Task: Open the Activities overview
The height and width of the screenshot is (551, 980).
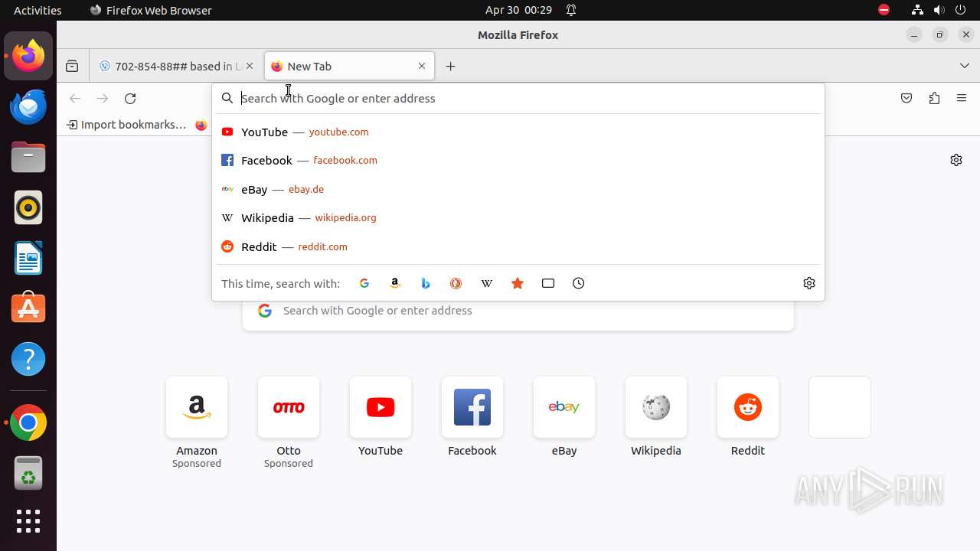Action: pos(38,10)
